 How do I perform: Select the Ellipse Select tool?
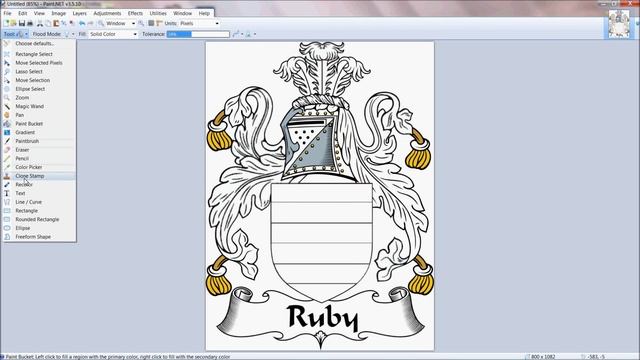pyautogui.click(x=39, y=89)
